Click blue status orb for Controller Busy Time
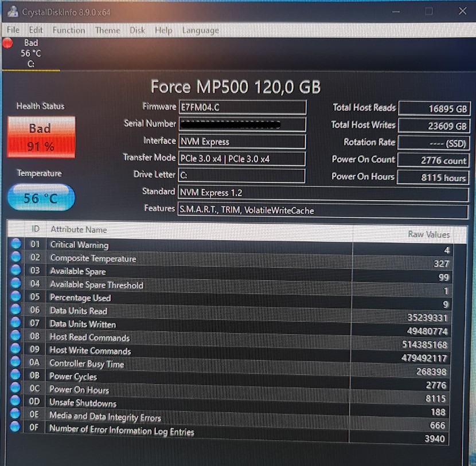This screenshot has height=466, width=476. [x=15, y=361]
